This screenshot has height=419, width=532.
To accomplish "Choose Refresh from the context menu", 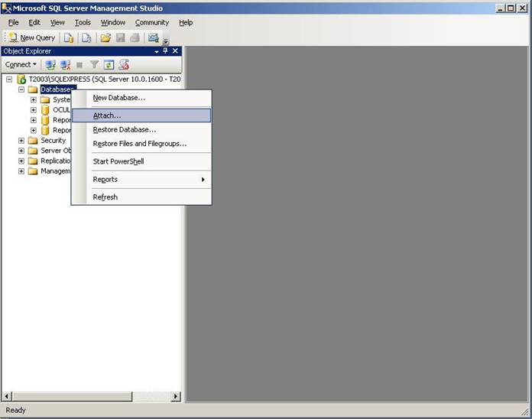I will [x=141, y=197].
